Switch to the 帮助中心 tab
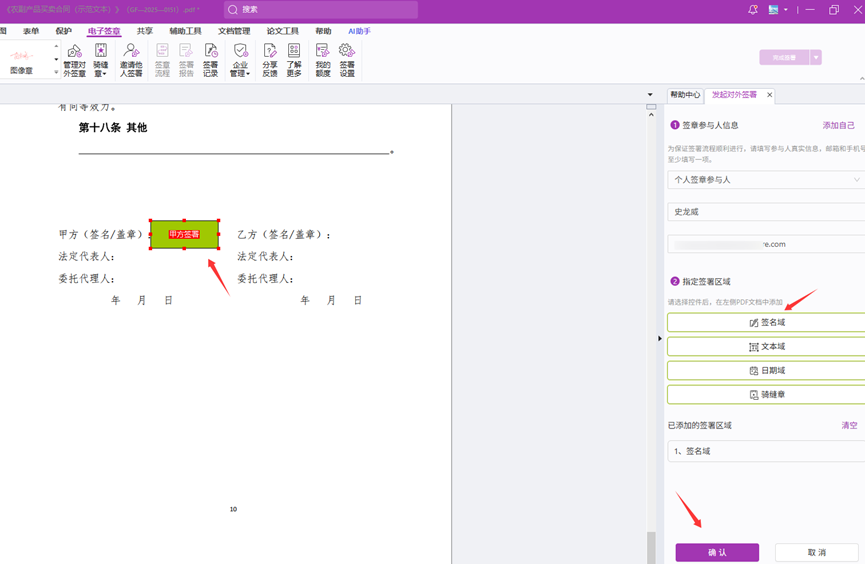 click(x=685, y=95)
